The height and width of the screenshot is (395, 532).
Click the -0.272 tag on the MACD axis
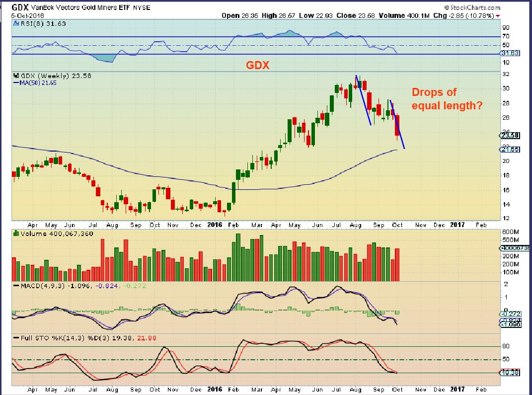(510, 314)
